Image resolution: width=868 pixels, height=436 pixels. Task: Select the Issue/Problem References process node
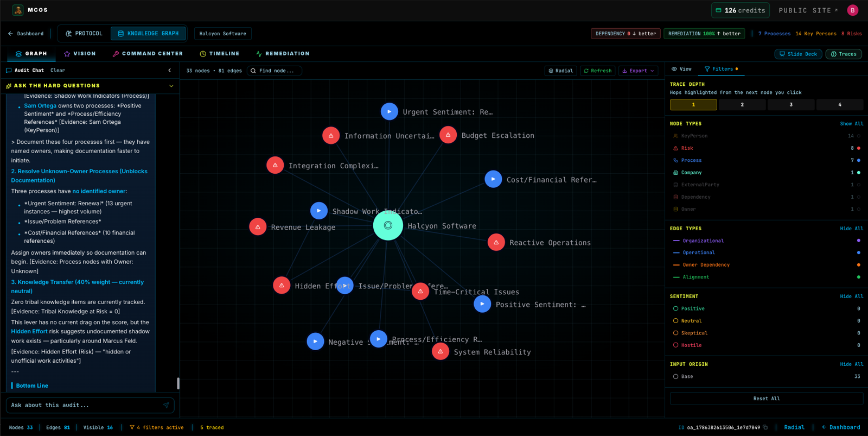point(345,286)
